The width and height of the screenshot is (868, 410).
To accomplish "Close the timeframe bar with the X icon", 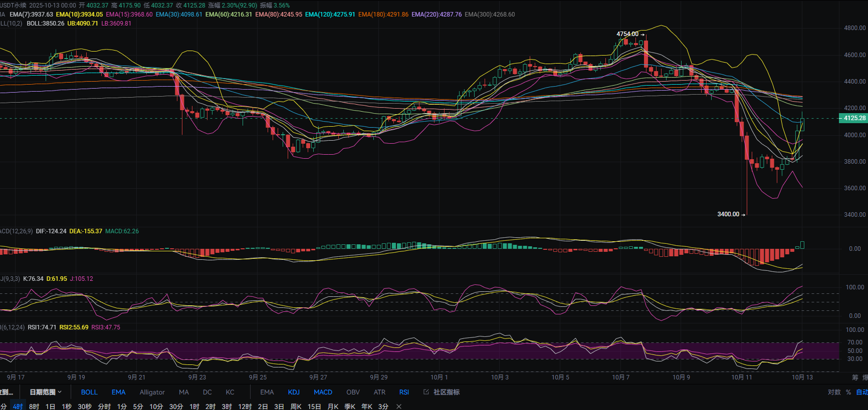I will (x=399, y=406).
